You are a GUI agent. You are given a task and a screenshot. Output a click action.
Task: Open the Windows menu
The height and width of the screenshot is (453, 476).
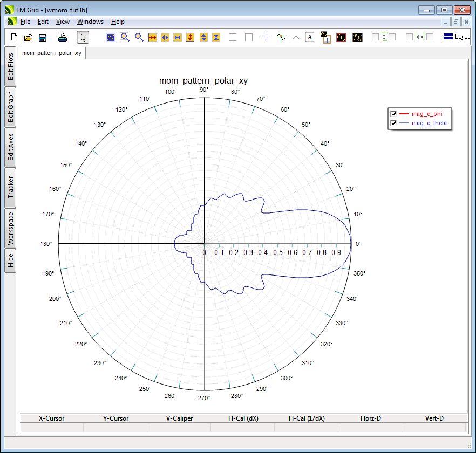click(x=90, y=22)
